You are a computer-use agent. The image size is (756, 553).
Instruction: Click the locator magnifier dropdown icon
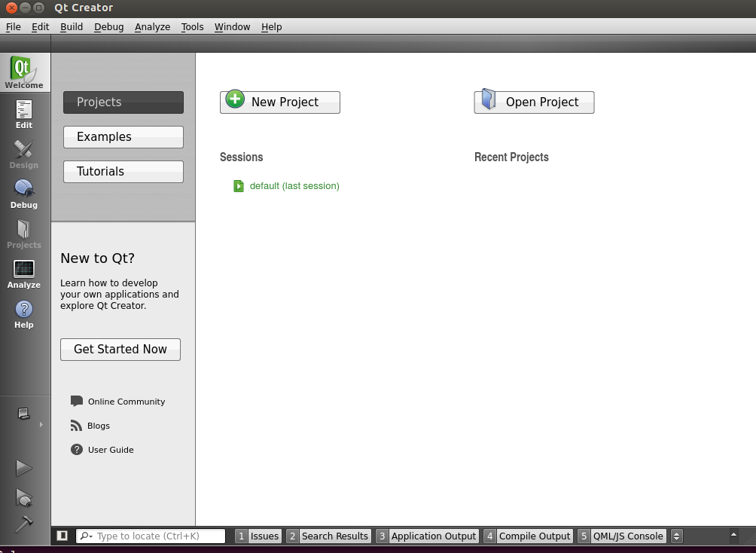tap(87, 536)
